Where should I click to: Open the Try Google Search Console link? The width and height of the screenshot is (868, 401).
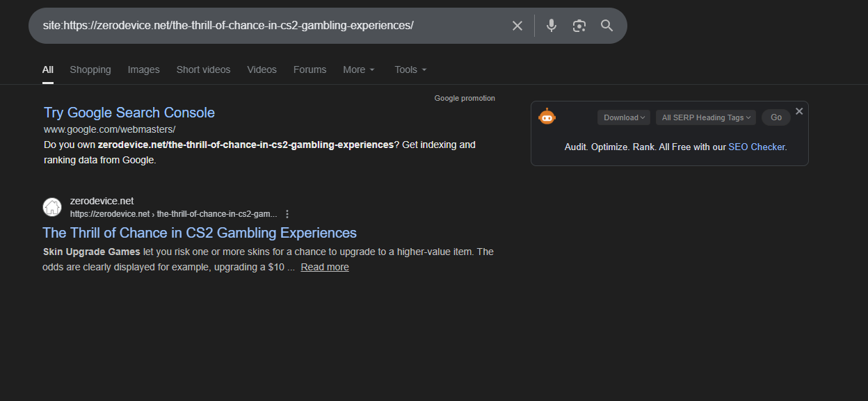(129, 113)
